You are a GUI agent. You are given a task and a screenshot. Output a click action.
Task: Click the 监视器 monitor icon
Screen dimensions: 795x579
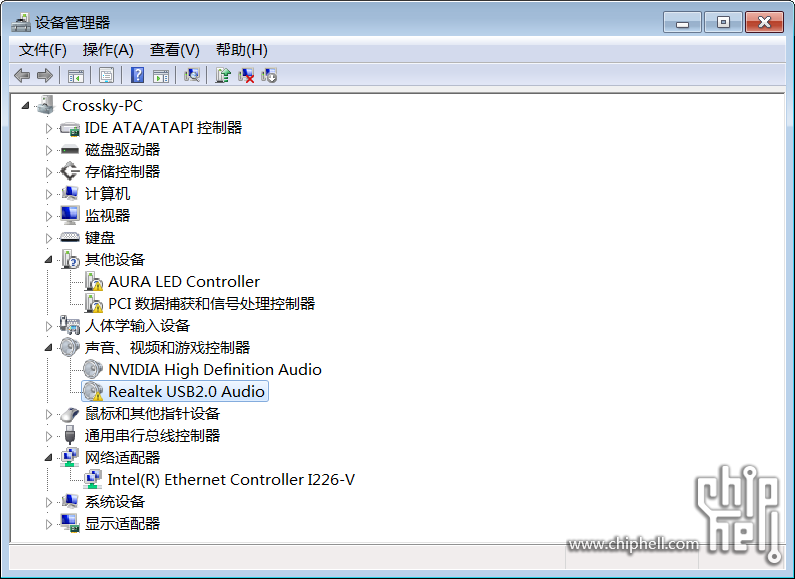(69, 215)
